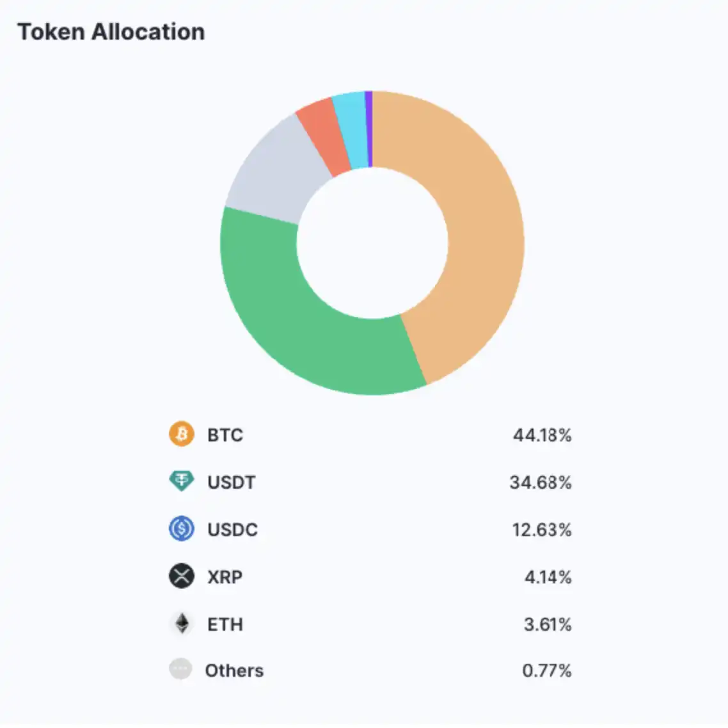
Task: Click the blue USDC coin icon
Action: pyautogui.click(x=182, y=529)
